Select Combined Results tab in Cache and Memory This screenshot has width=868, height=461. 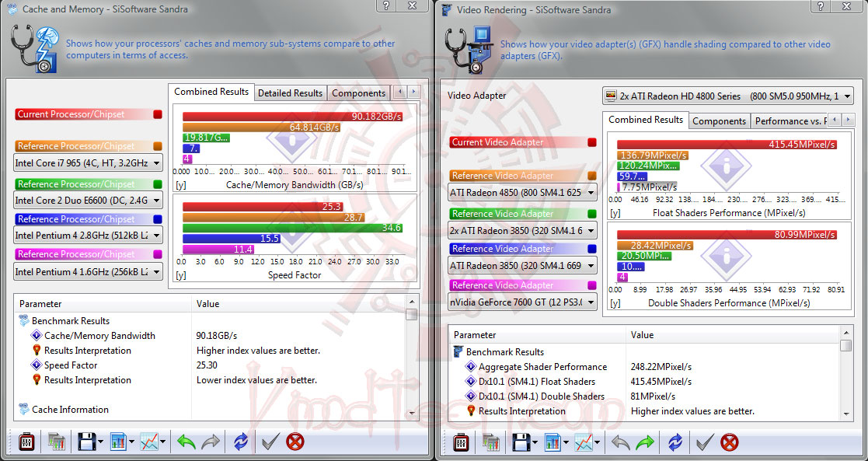(x=211, y=92)
